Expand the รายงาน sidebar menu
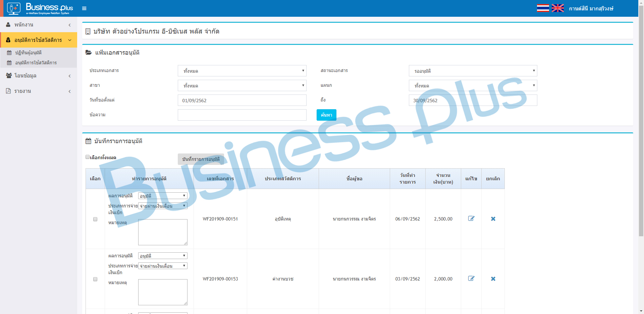Screen dimensions: 644x314 tap(39, 91)
